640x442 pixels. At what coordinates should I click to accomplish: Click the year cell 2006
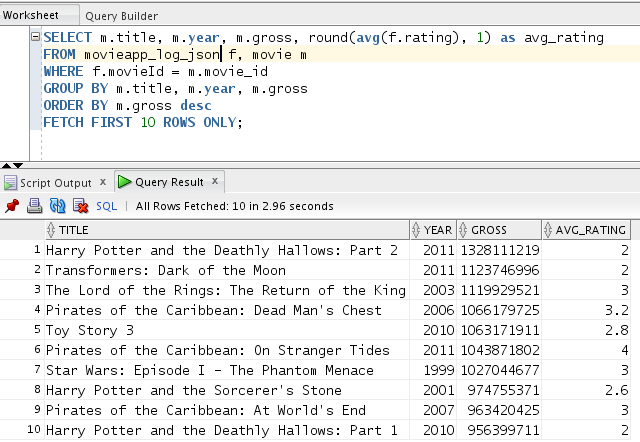(x=433, y=310)
